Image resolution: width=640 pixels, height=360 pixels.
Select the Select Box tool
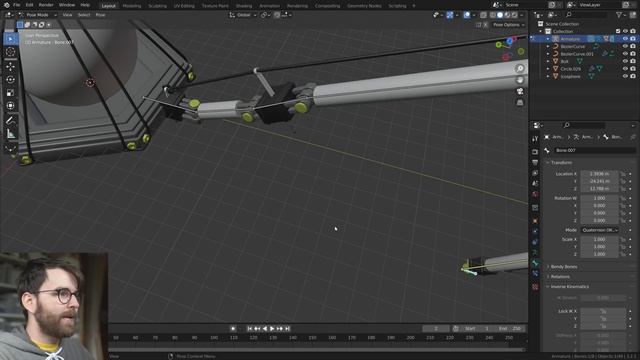pyautogui.click(x=11, y=39)
